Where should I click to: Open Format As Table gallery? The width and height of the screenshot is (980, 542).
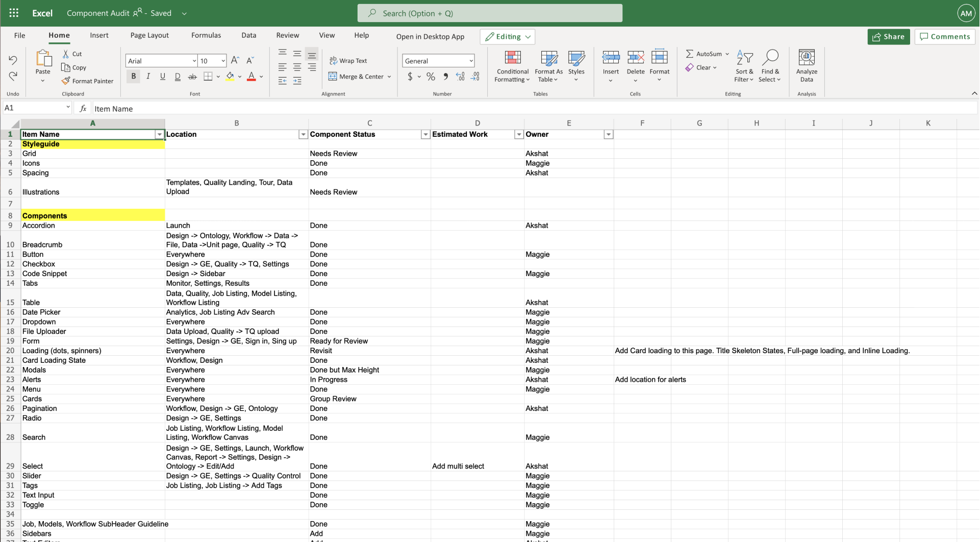coord(548,66)
